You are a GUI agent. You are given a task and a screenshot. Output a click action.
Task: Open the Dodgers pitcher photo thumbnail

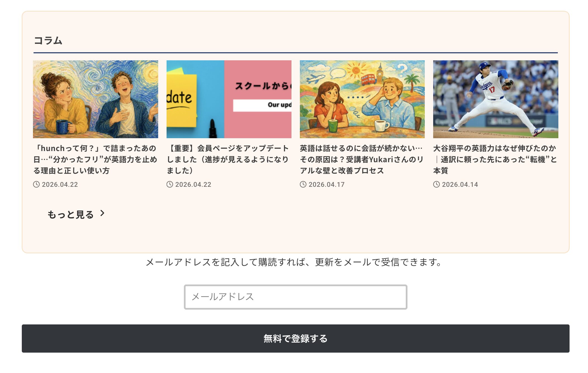click(x=495, y=99)
